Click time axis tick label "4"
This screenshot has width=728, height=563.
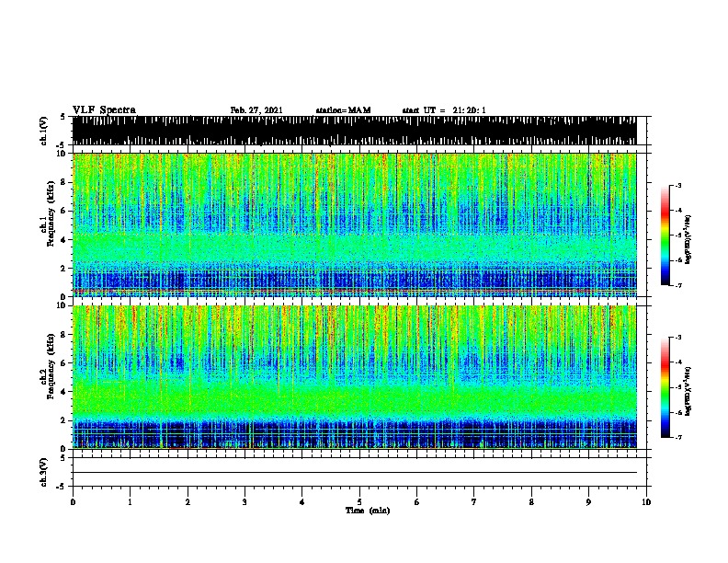pos(302,501)
